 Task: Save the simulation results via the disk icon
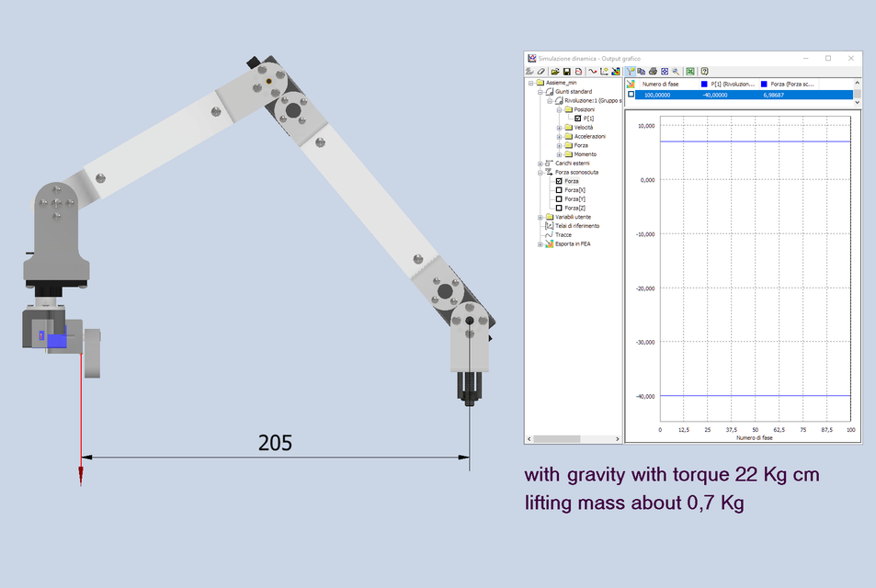click(566, 72)
